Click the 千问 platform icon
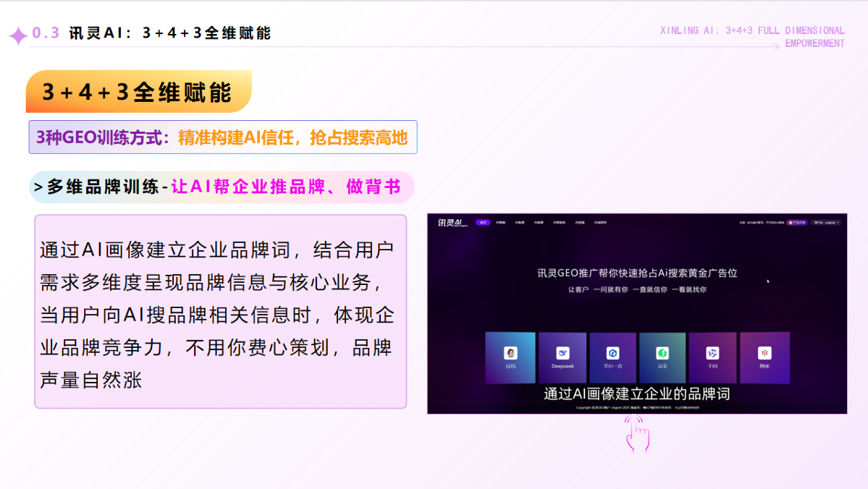 click(x=712, y=353)
